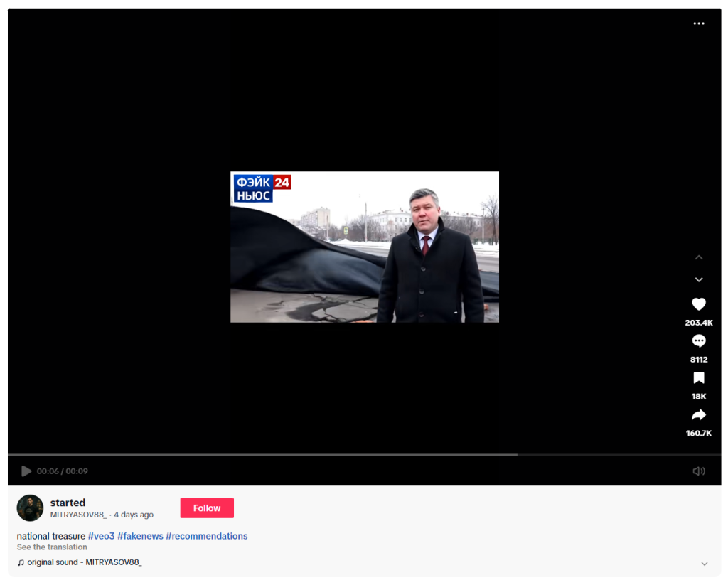Save video with bookmark icon
Screen dimensions: 728x585
pos(698,378)
